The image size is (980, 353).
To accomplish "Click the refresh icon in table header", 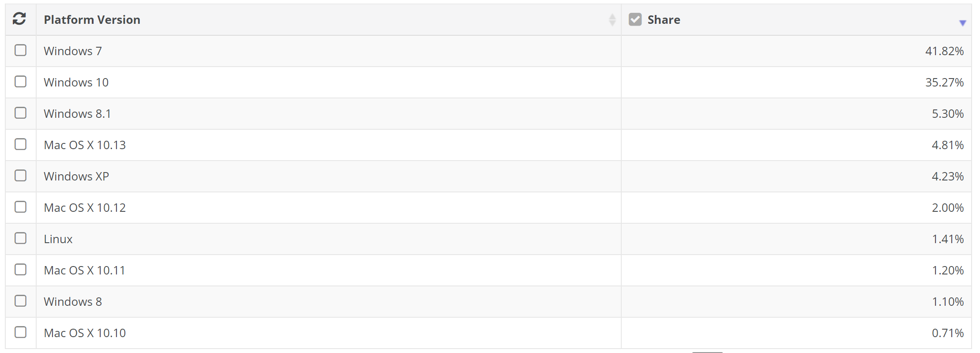I will click(x=19, y=19).
